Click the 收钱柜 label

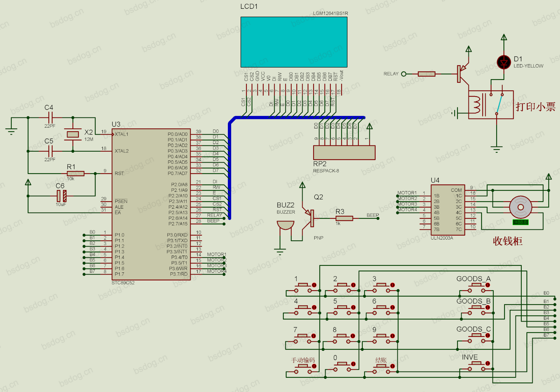[507, 241]
